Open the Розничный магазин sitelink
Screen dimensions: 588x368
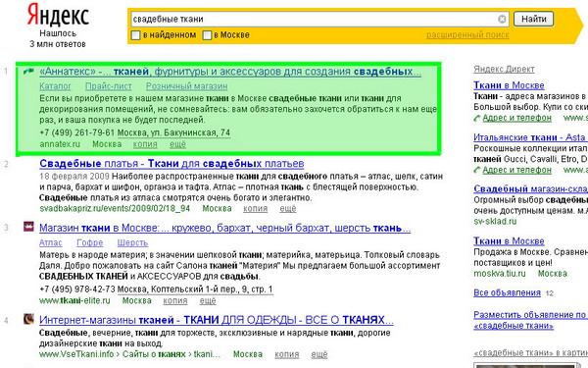click(x=187, y=86)
